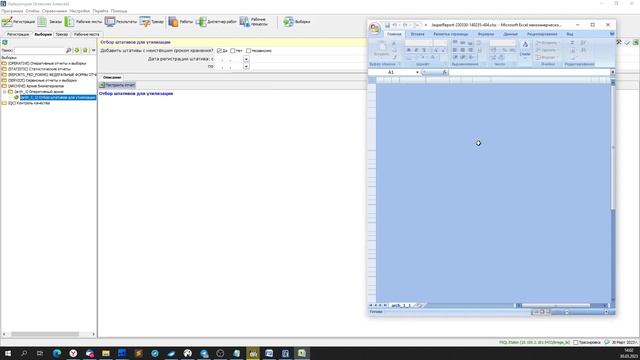
Task: Click the taskbar search icon
Action: pyautogui.click(x=24, y=353)
